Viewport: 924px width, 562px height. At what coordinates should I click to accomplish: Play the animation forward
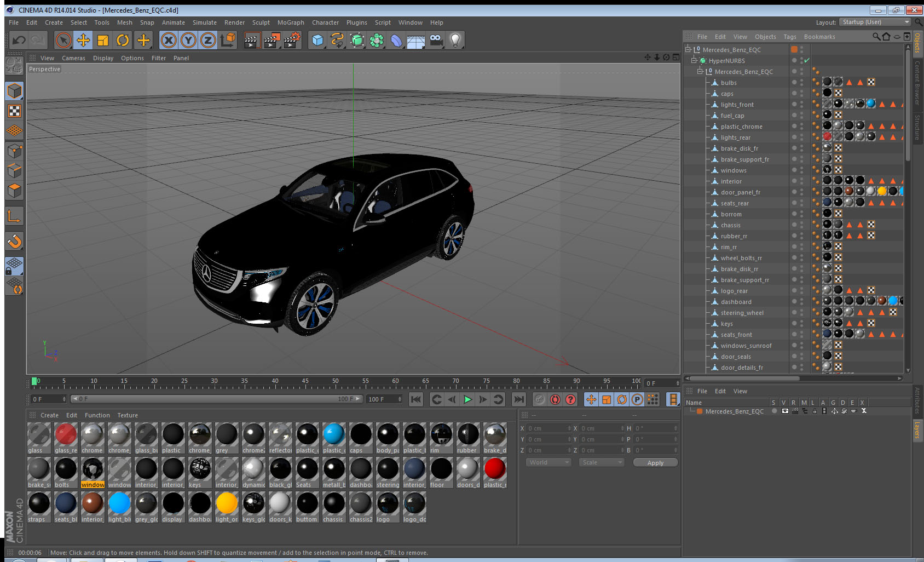tap(467, 399)
